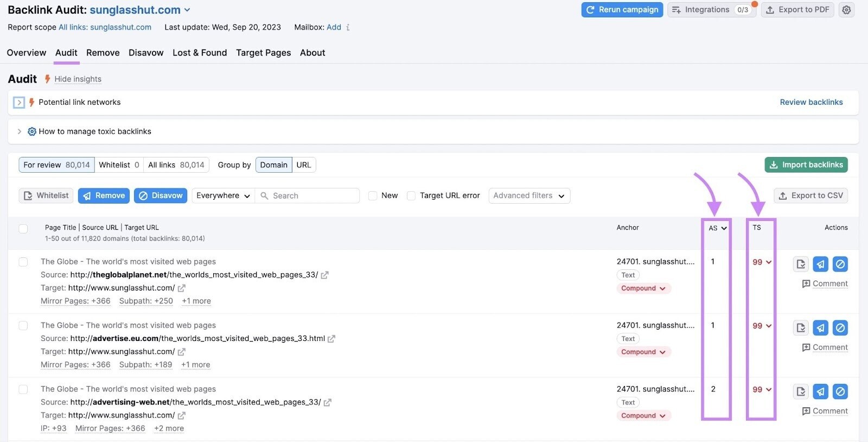Check the theglobalplanet.net row checkbox
Image resolution: width=868 pixels, height=442 pixels.
pyautogui.click(x=23, y=262)
